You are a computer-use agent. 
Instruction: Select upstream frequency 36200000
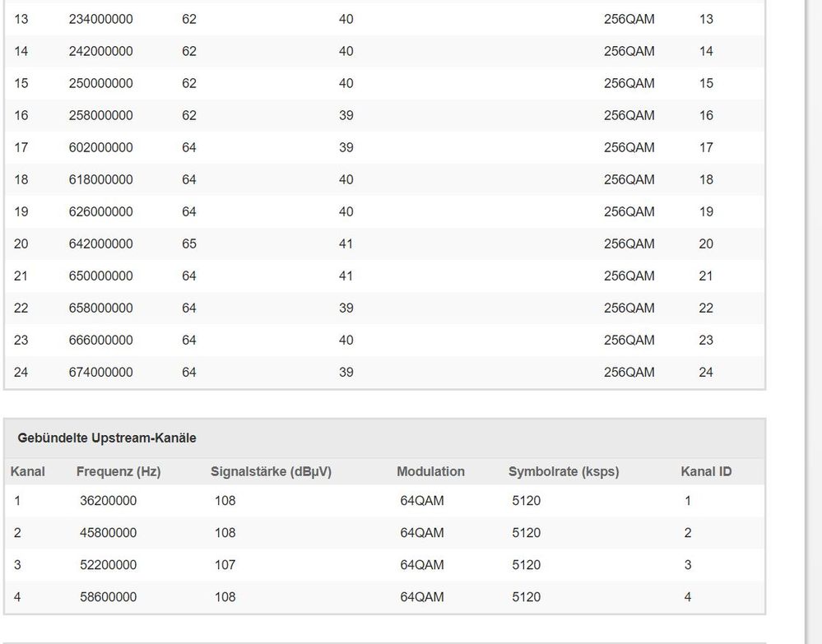[x=108, y=500]
